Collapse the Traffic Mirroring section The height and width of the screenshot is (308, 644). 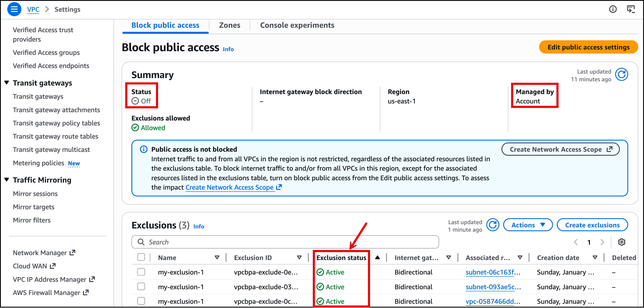tap(7, 180)
